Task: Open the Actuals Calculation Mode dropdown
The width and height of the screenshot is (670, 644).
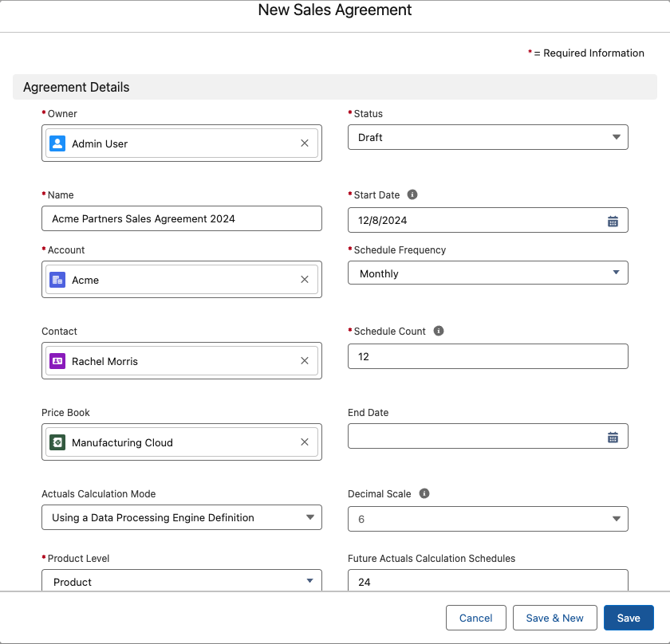Action: (182, 517)
